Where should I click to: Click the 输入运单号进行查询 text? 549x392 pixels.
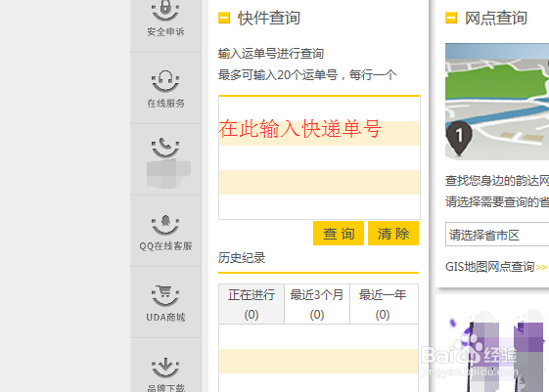(271, 54)
